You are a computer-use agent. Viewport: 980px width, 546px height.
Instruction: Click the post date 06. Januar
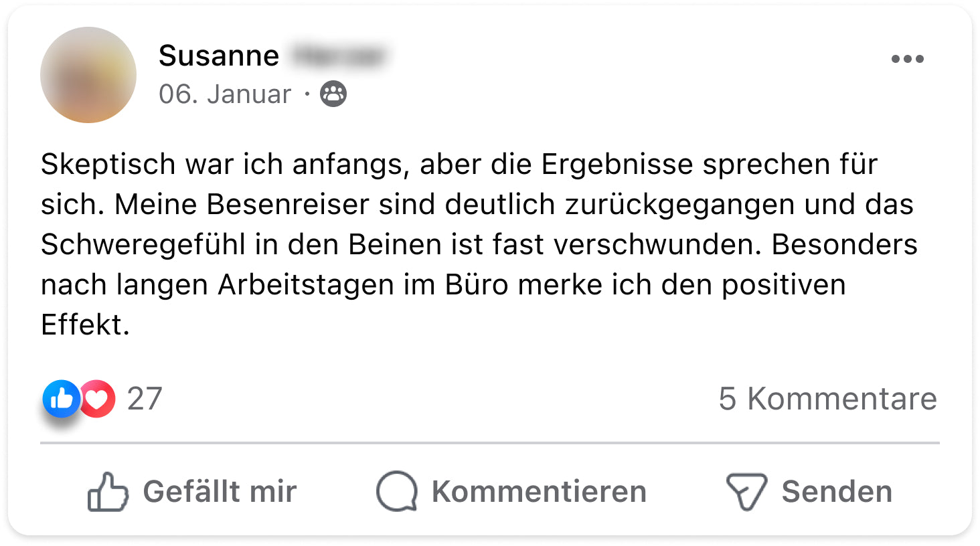coord(225,94)
